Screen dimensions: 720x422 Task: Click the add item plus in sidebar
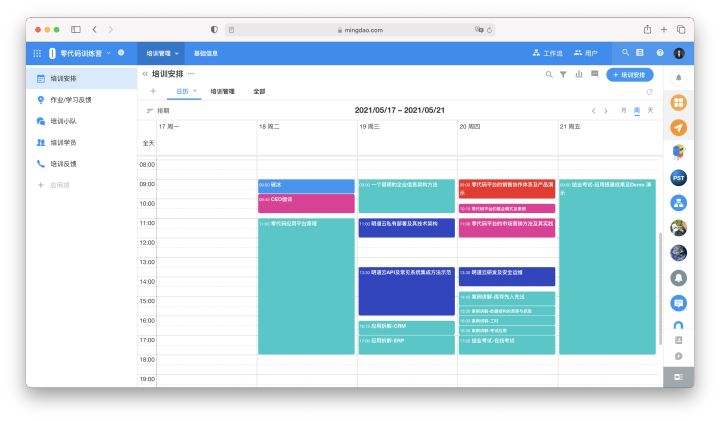click(41, 185)
